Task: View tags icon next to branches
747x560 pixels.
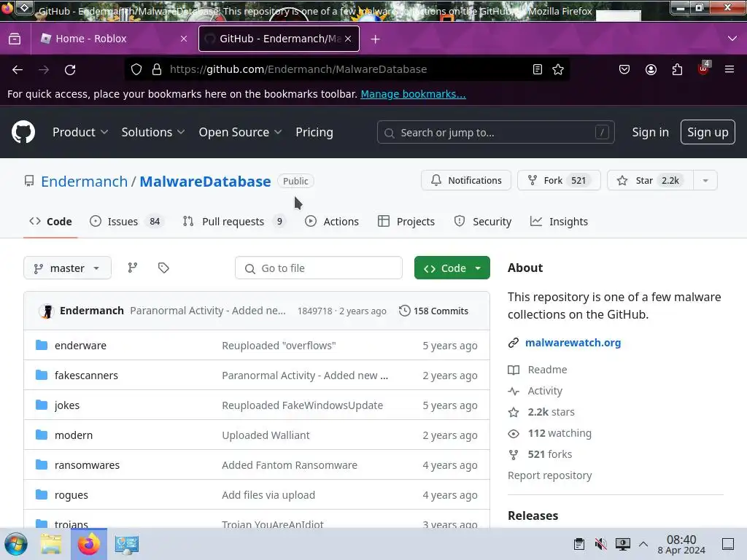Action: point(163,268)
